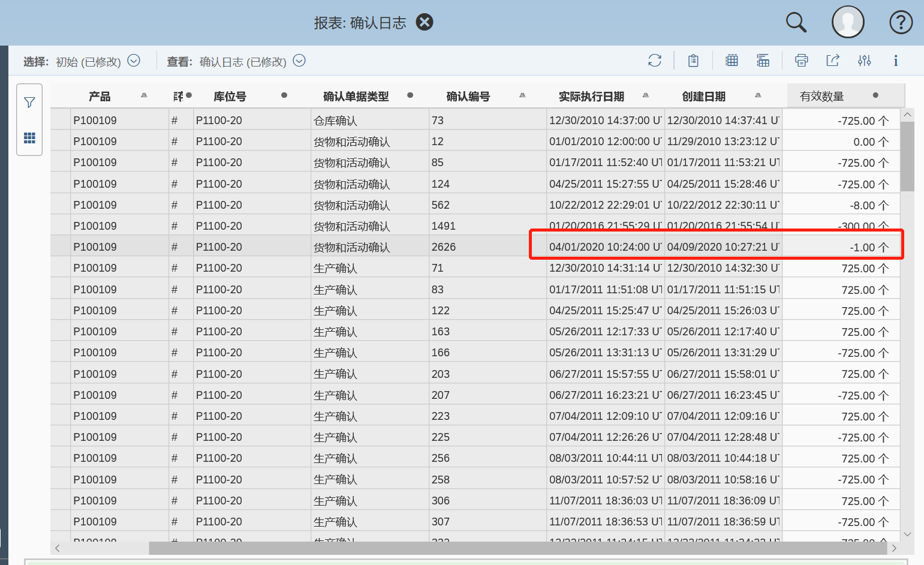
Task: Click the vertical scrollbar up arrow
Action: [x=907, y=115]
